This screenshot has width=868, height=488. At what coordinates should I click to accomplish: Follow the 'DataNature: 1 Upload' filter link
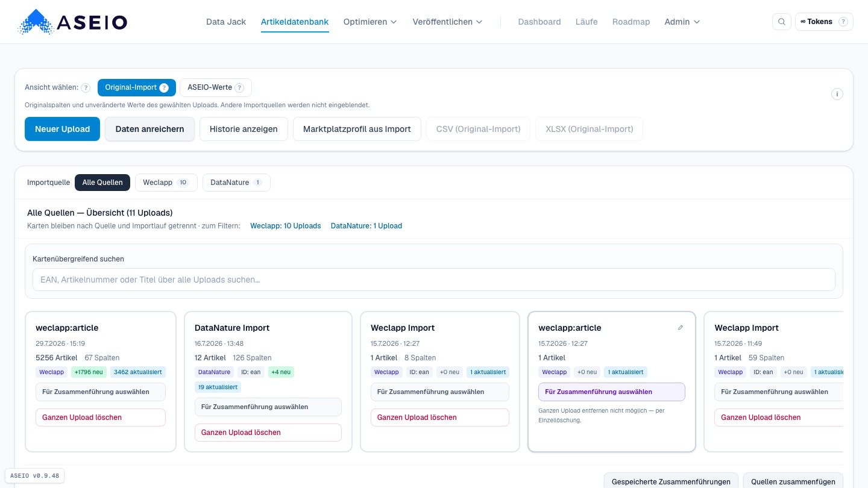tap(366, 226)
